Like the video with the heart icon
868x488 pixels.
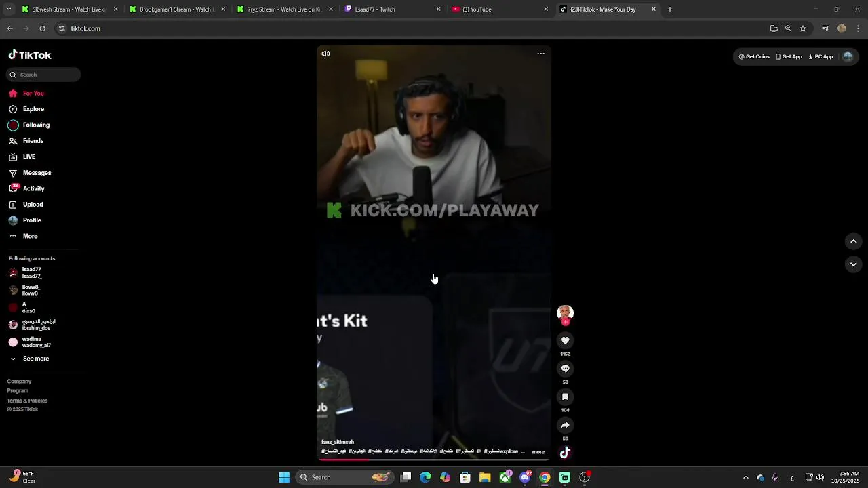click(x=565, y=340)
